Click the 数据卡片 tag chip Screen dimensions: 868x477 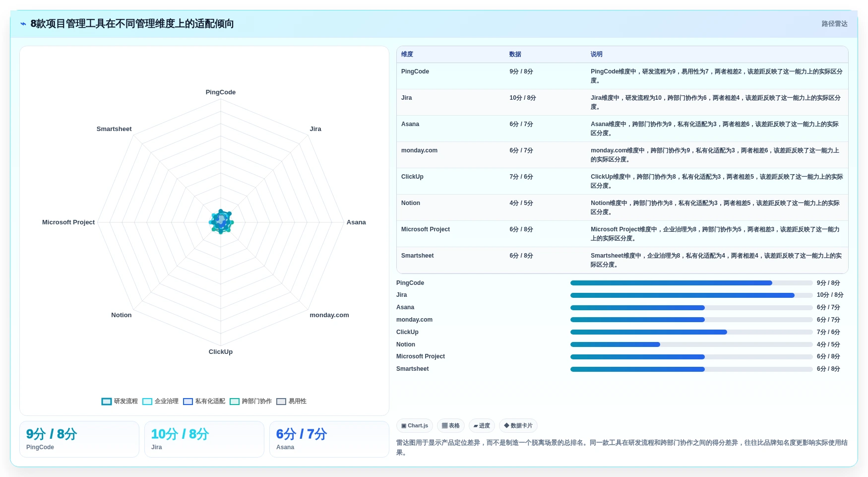(x=518, y=426)
